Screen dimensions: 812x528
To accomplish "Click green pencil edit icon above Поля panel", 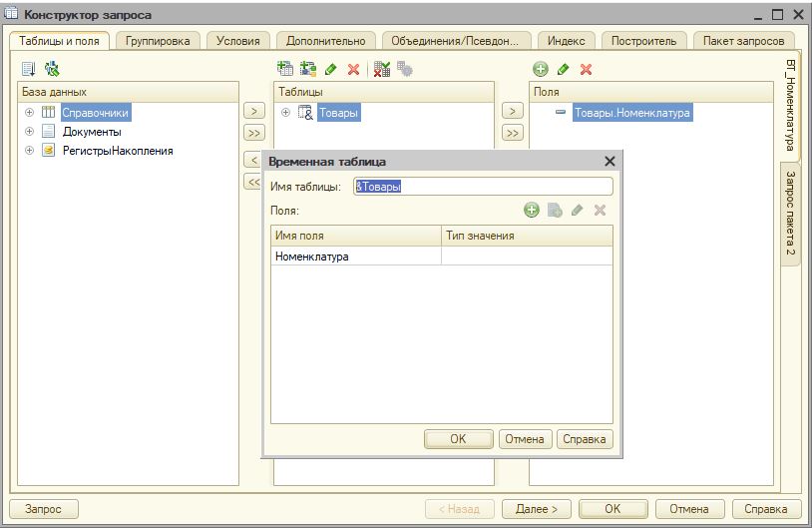I will point(564,69).
